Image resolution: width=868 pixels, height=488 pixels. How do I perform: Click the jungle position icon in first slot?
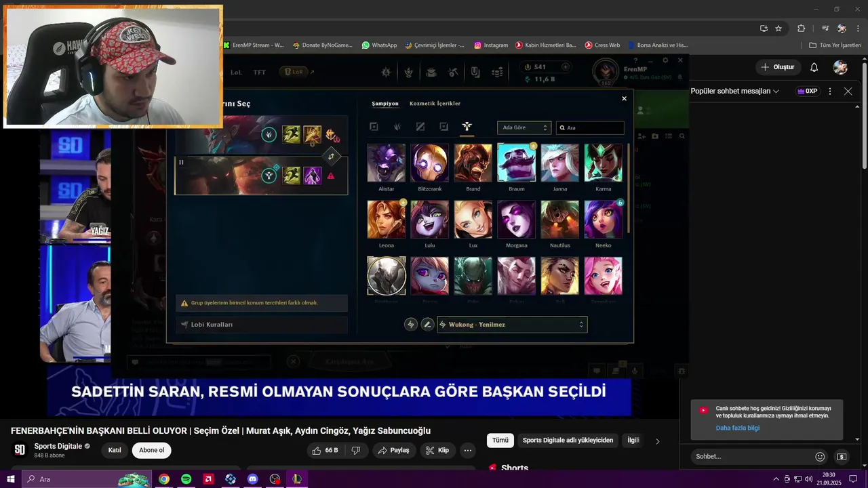[269, 134]
